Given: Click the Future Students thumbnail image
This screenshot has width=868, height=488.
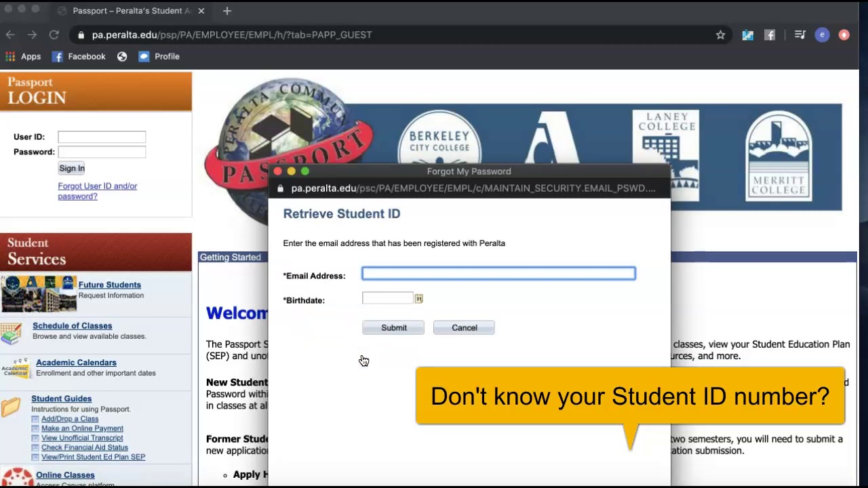Looking at the screenshot, I should point(39,293).
